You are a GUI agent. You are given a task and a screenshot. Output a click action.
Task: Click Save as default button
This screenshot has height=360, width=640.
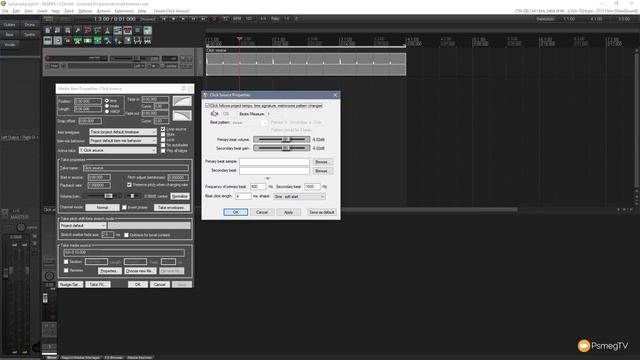322,212
